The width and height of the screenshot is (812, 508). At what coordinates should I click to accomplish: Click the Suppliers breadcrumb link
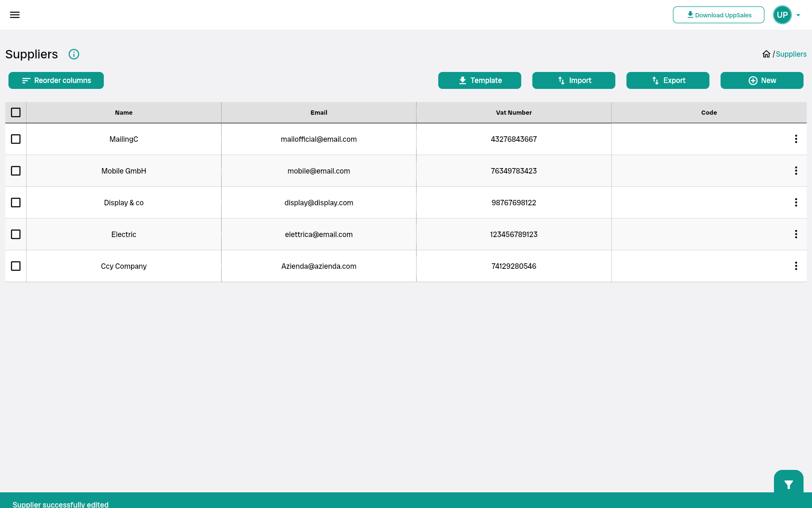coord(791,54)
